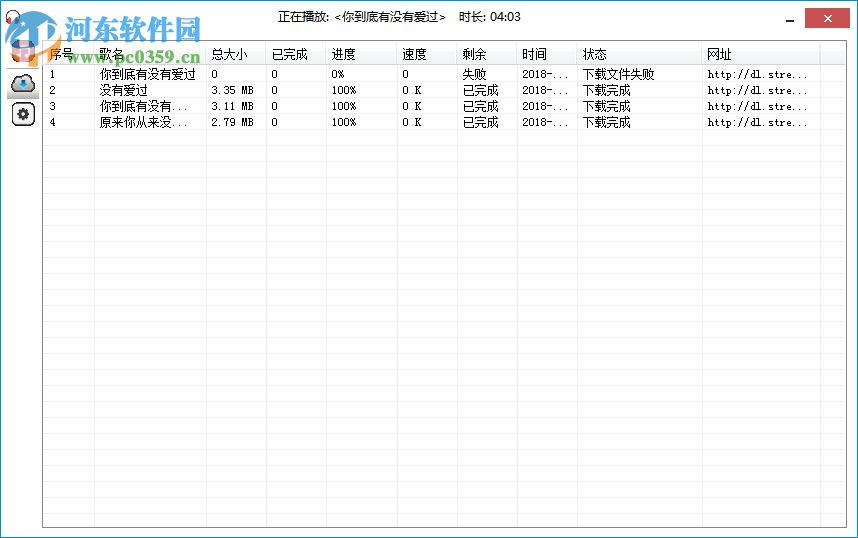The image size is (858, 538).
Task: Sort by the 序号 column header
Action: [x=68, y=54]
